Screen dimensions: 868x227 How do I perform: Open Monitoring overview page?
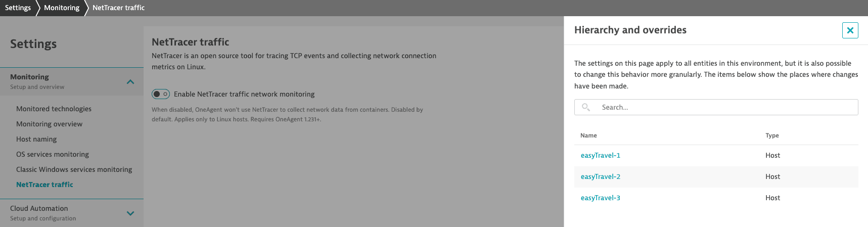(49, 124)
